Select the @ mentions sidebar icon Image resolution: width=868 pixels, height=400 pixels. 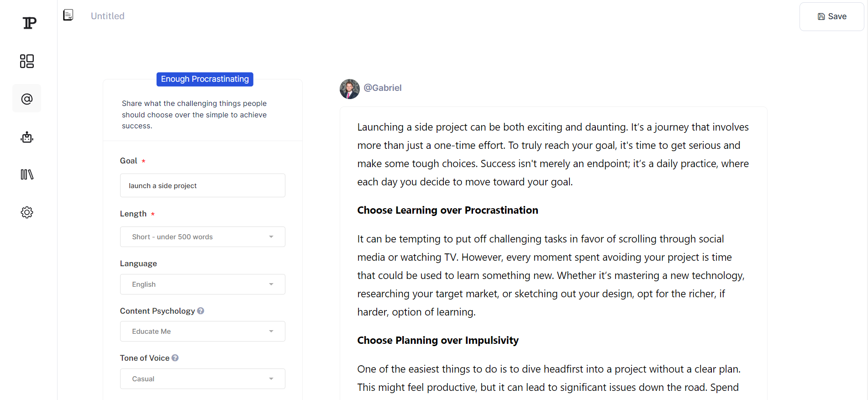27,99
